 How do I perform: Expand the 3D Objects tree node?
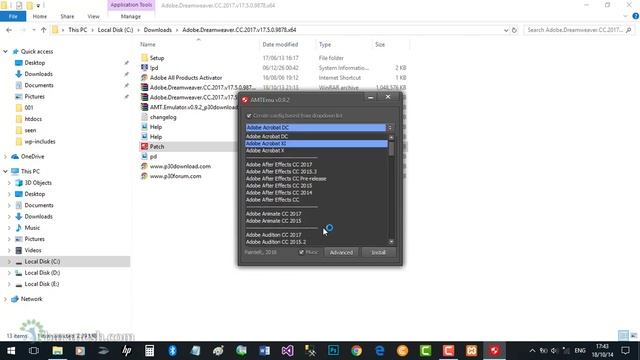click(9, 183)
